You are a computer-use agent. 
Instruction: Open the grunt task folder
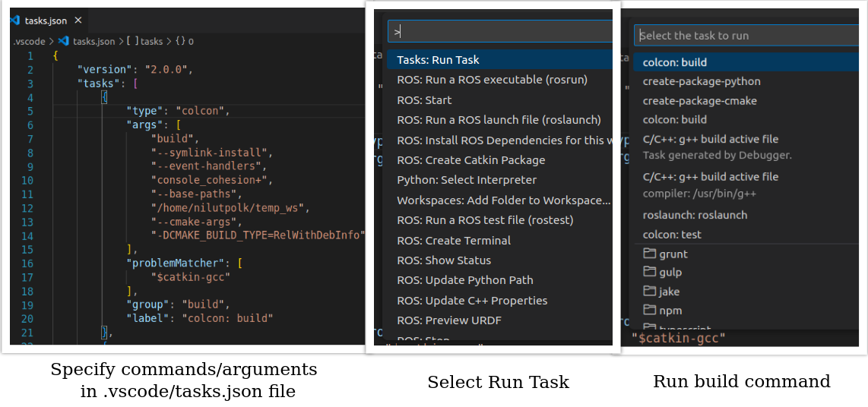(746, 254)
